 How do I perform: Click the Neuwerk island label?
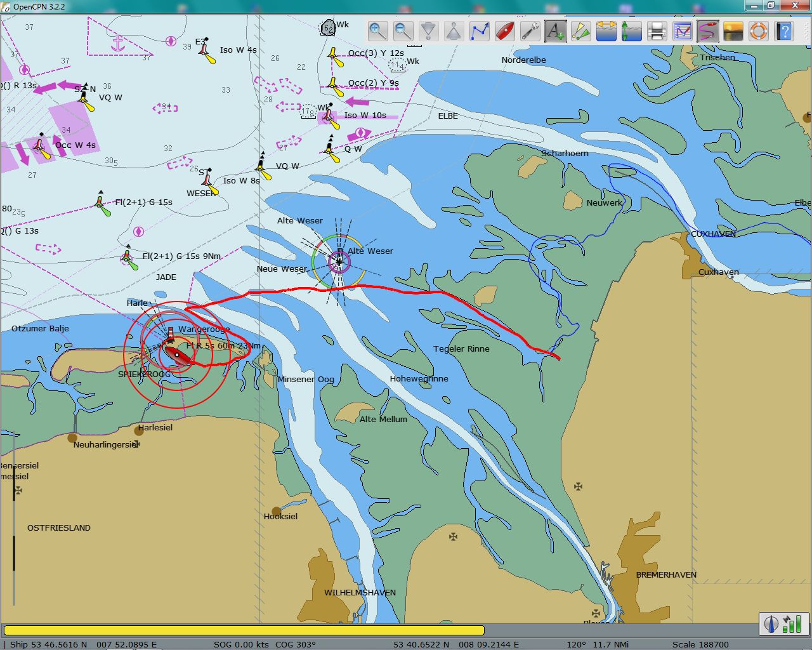point(605,202)
